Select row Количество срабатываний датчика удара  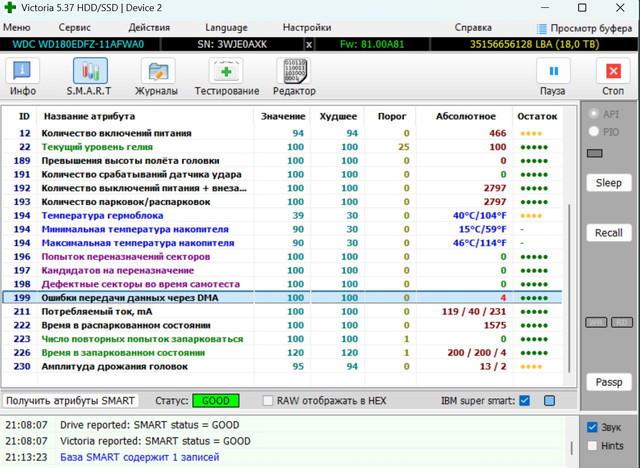pos(282,175)
